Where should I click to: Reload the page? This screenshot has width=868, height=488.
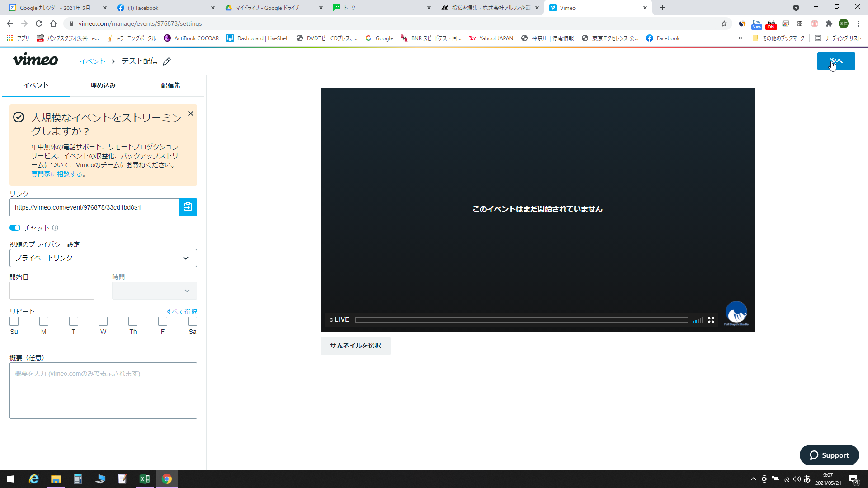pyautogui.click(x=39, y=23)
